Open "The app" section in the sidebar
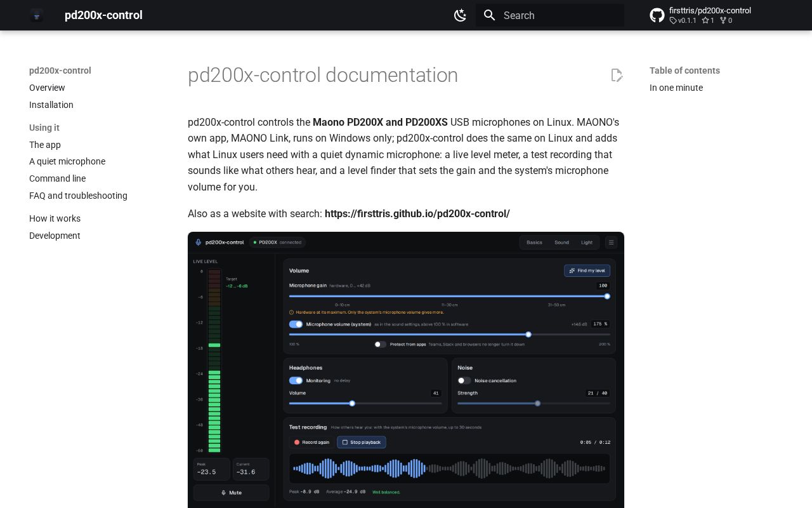 pyautogui.click(x=45, y=145)
